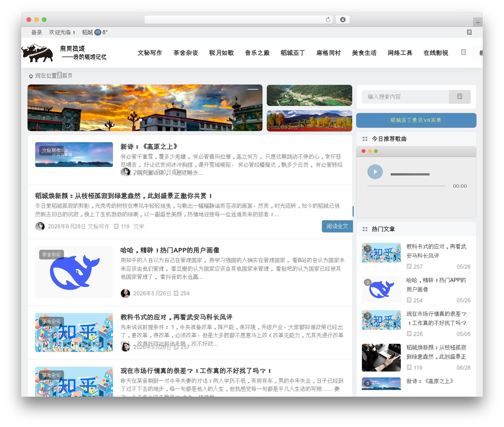The height and width of the screenshot is (427, 504).
Task: Click the green valley banner thumbnail
Action: coord(309,95)
